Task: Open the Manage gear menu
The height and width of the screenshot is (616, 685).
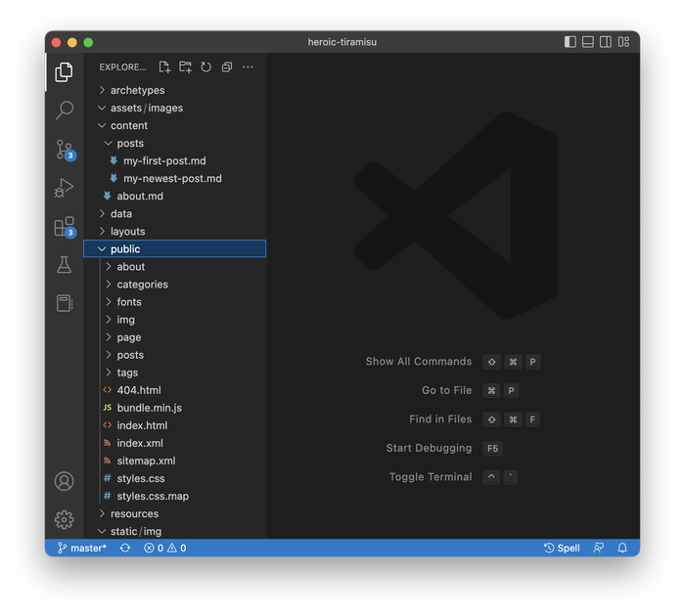Action: (65, 519)
